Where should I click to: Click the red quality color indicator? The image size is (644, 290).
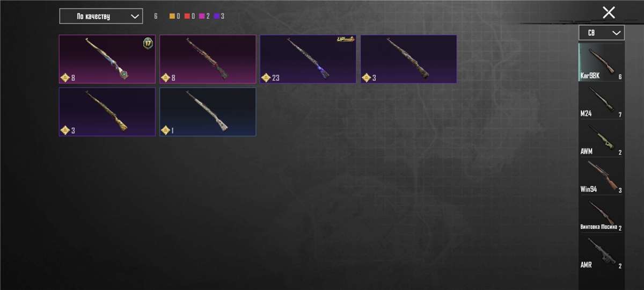coord(187,17)
